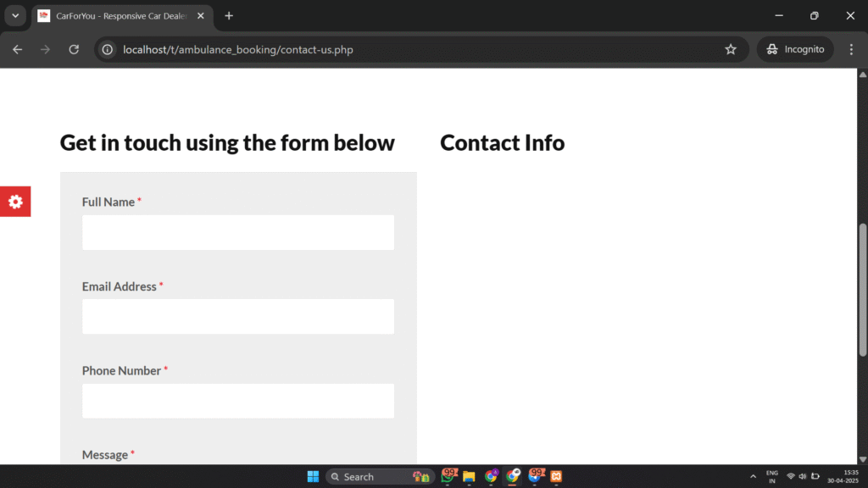
Task: Go back to the previous page
Action: [18, 49]
